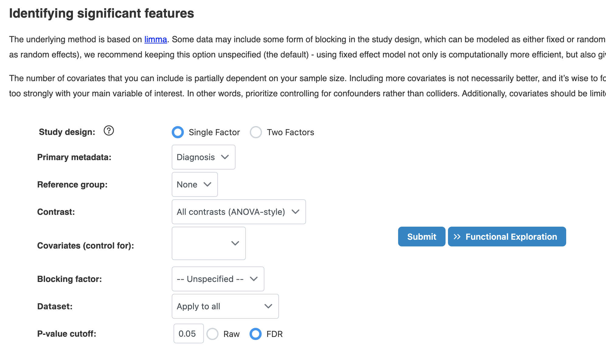
Task: Select the Raw p-value option
Action: tap(212, 334)
